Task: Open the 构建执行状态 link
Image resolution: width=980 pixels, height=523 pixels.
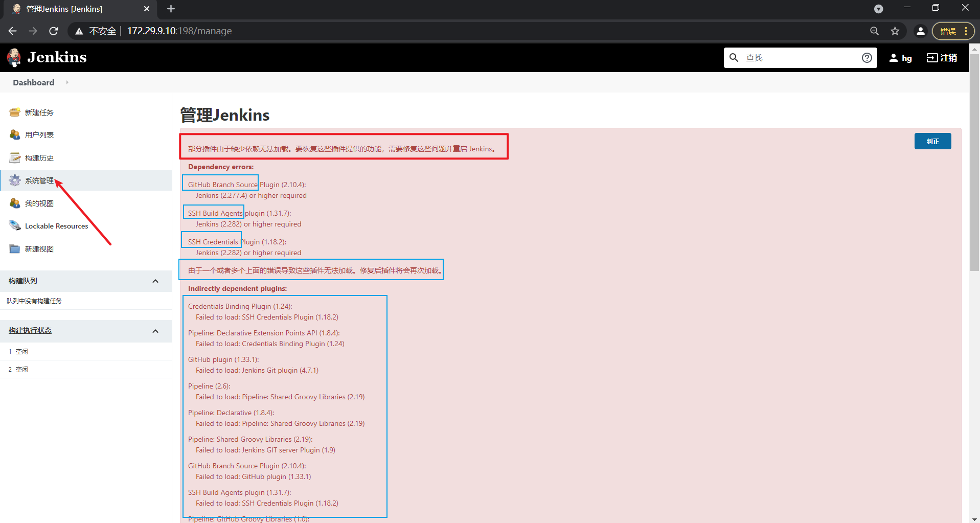Action: (30, 331)
